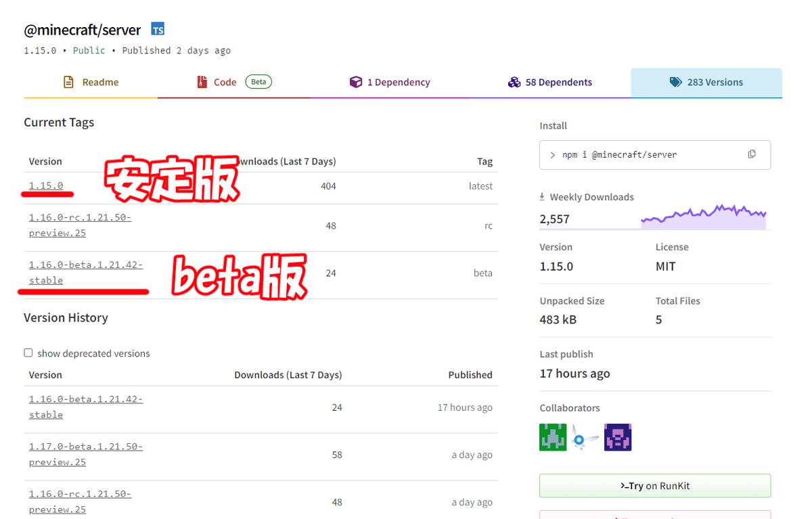The width and height of the screenshot is (812, 519).
Task: Open version 1.15.0 in Current Tags
Action: click(46, 185)
